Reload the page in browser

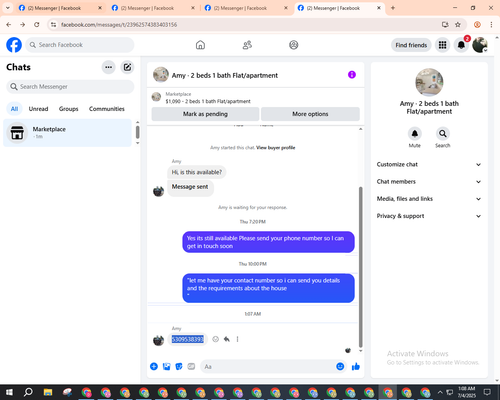click(37, 25)
